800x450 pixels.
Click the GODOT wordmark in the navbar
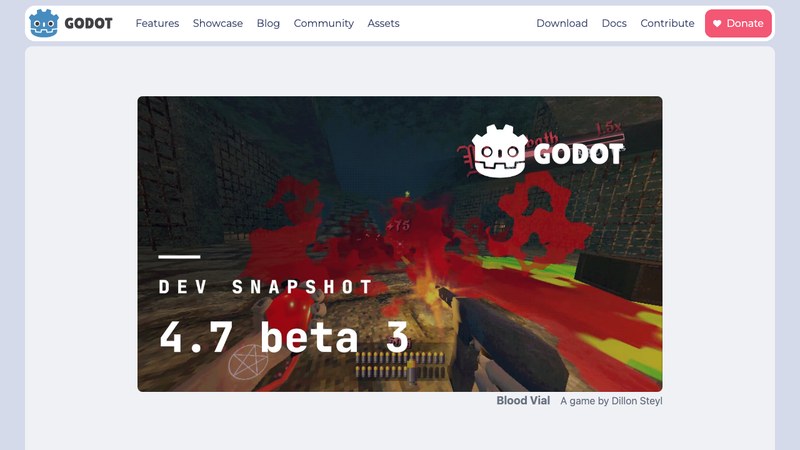(x=88, y=23)
